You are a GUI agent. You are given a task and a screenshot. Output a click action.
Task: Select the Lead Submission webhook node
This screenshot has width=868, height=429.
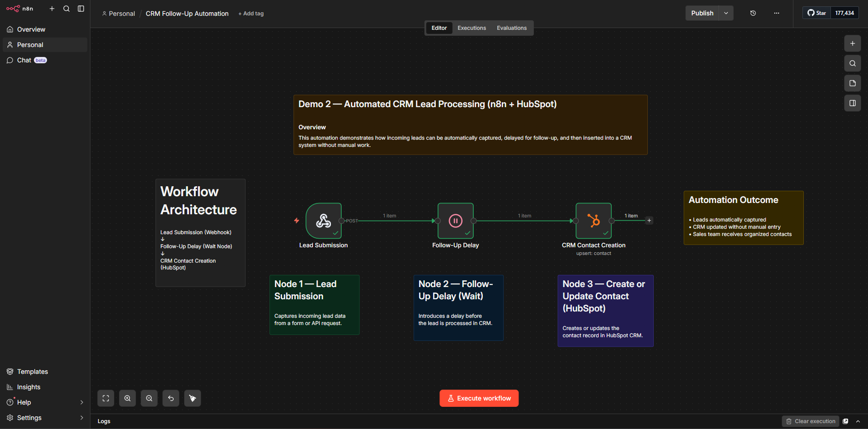click(x=324, y=221)
